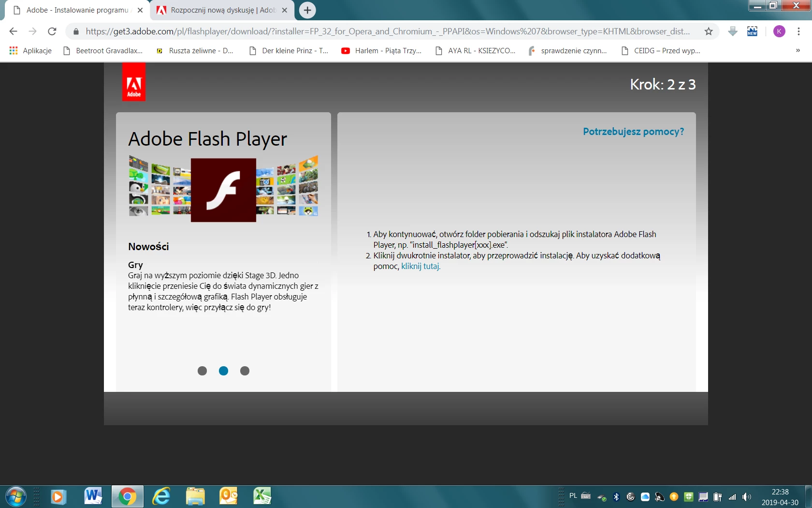Viewport: 812px width, 508px height.
Task: View site security padlock info
Action: pos(76,31)
